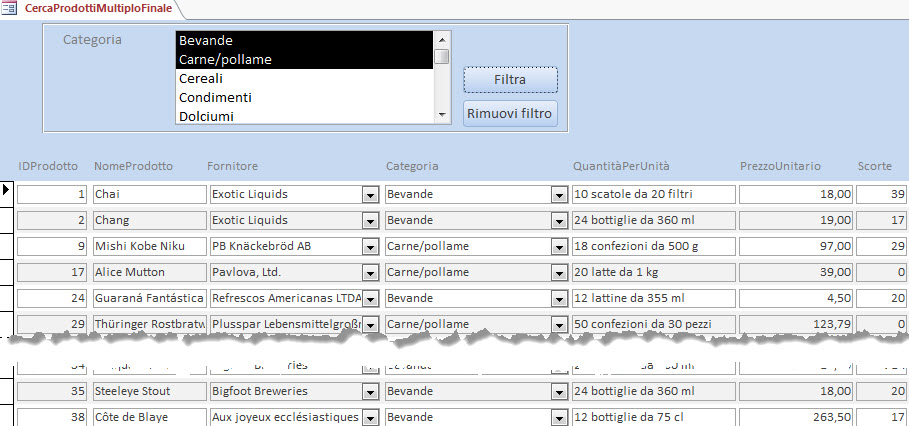Click the list box scroll down arrow
This screenshot has width=909, height=426.
(x=442, y=115)
